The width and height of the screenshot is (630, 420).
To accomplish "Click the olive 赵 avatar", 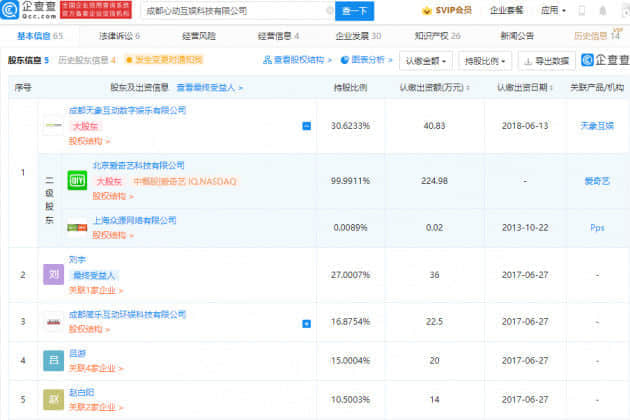I will 53,400.
